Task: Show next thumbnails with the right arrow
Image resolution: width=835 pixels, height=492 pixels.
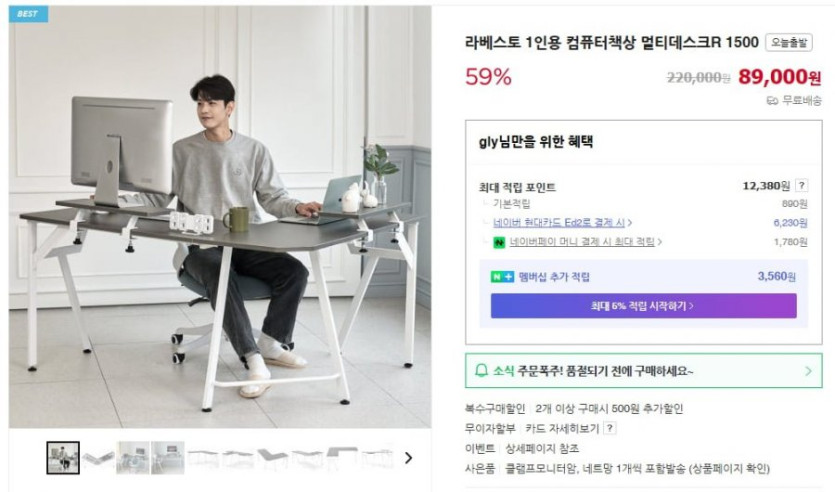Action: 408,458
